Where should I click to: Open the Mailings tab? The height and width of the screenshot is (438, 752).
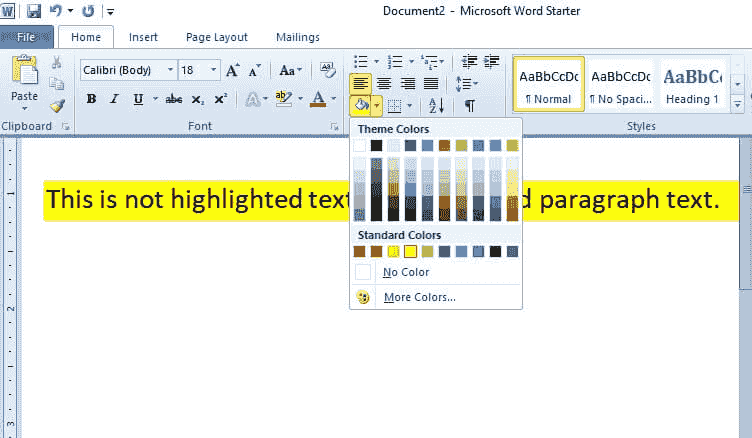tap(298, 37)
